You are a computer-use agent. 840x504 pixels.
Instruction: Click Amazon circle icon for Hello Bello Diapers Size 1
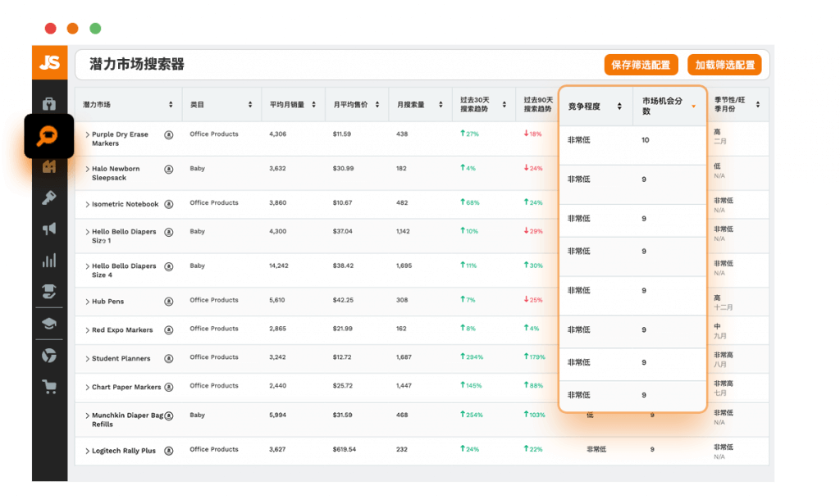tap(169, 232)
